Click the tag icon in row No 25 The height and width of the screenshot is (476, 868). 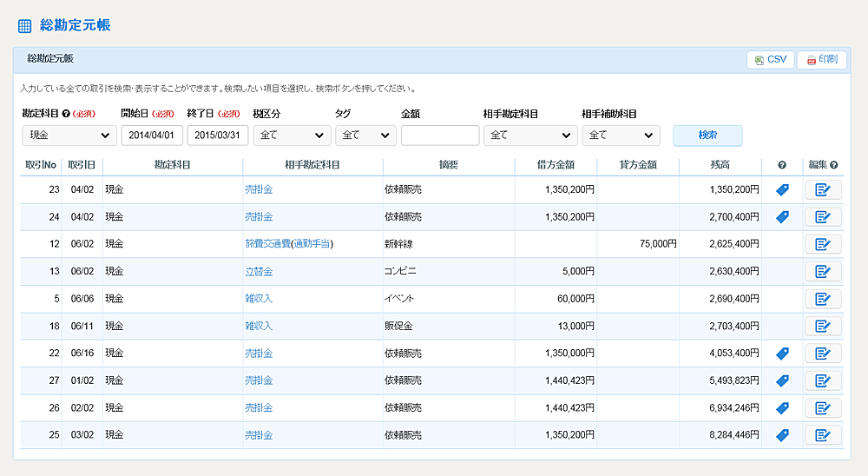(782, 435)
